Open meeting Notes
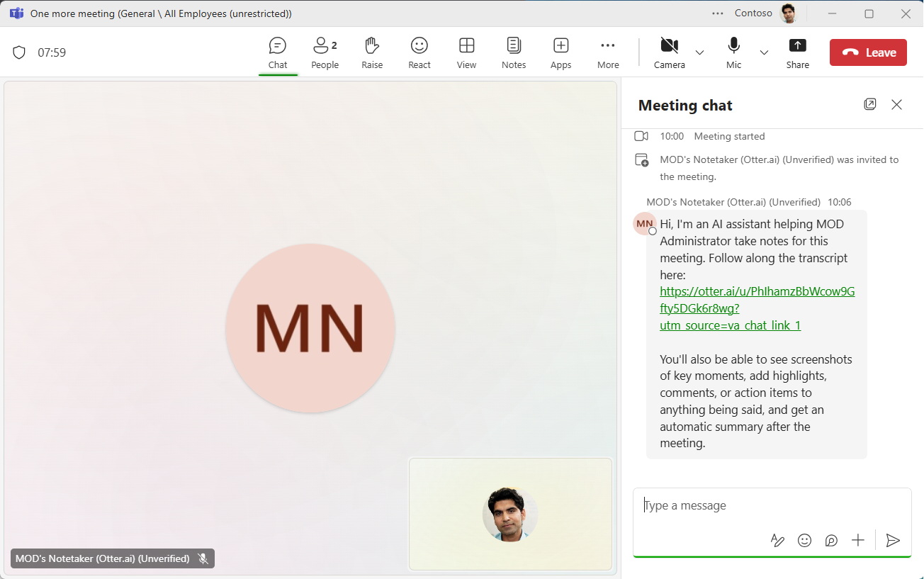The width and height of the screenshot is (924, 579). [x=513, y=52]
